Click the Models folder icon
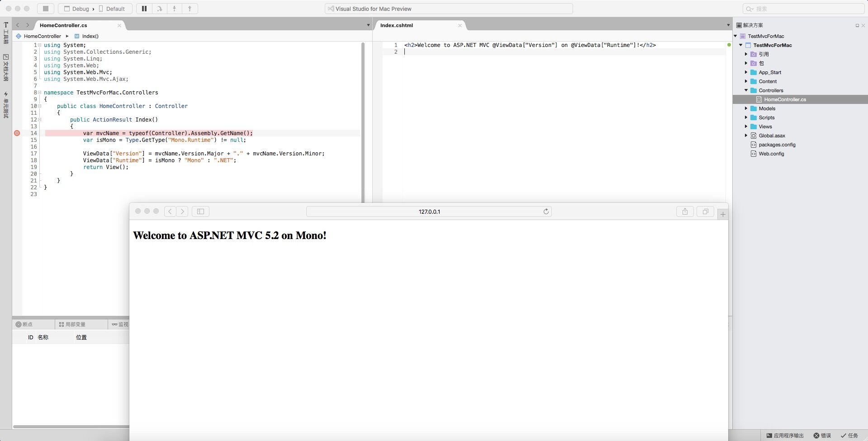The image size is (868, 441). pyautogui.click(x=754, y=108)
